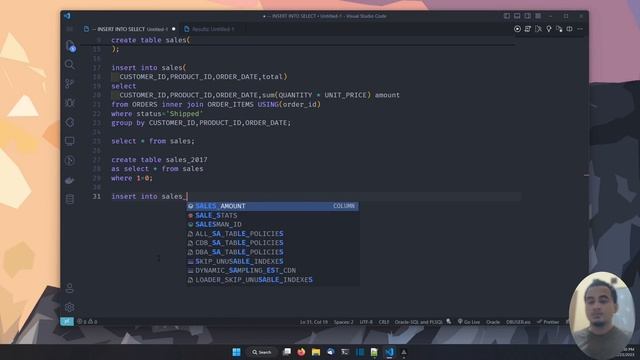Screen dimensions: 640x360
Task: Click 'where 1=0;' on line 29
Action: [132, 178]
